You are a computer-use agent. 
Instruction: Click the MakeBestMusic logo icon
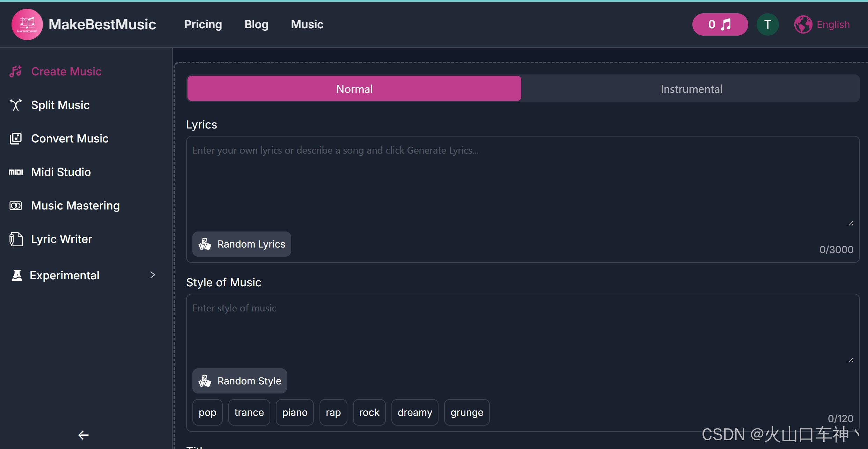point(27,24)
